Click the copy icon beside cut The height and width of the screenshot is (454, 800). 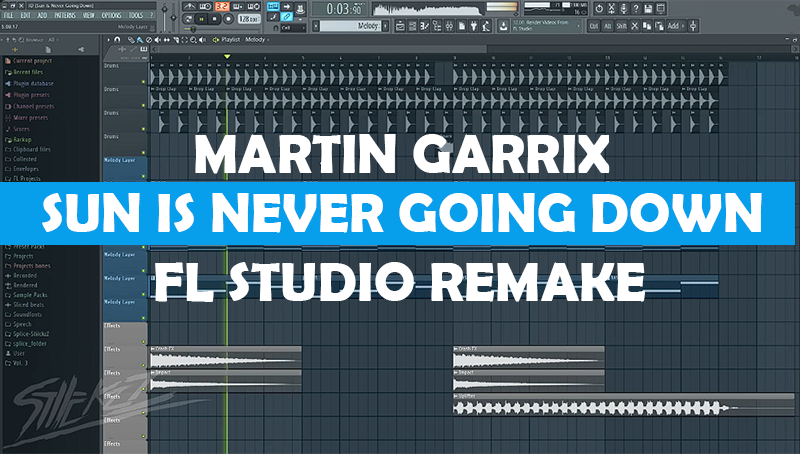pos(647,26)
